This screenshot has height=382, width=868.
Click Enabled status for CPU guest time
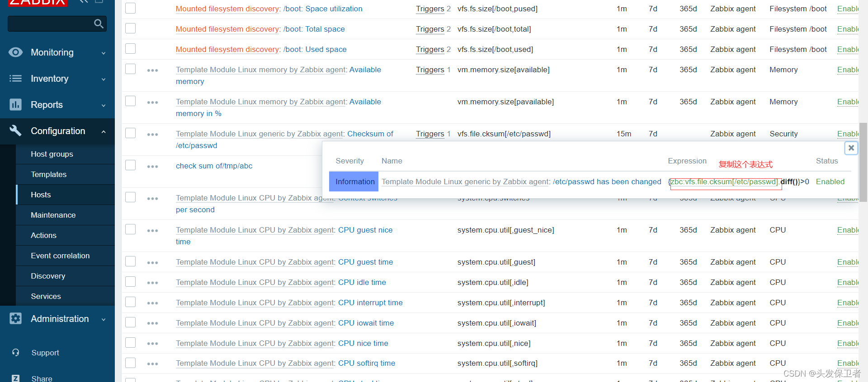pos(848,262)
